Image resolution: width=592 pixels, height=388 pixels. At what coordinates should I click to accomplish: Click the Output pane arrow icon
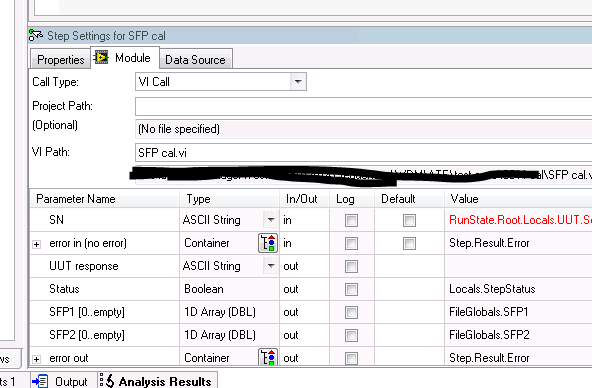coord(40,381)
